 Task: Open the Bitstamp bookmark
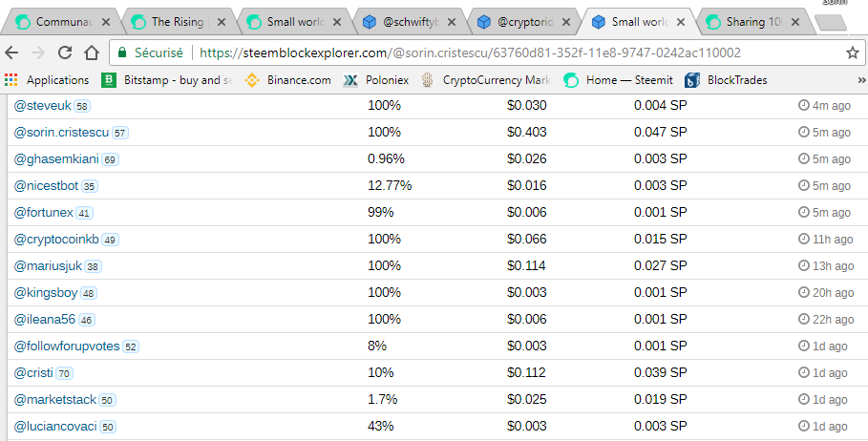(x=167, y=80)
